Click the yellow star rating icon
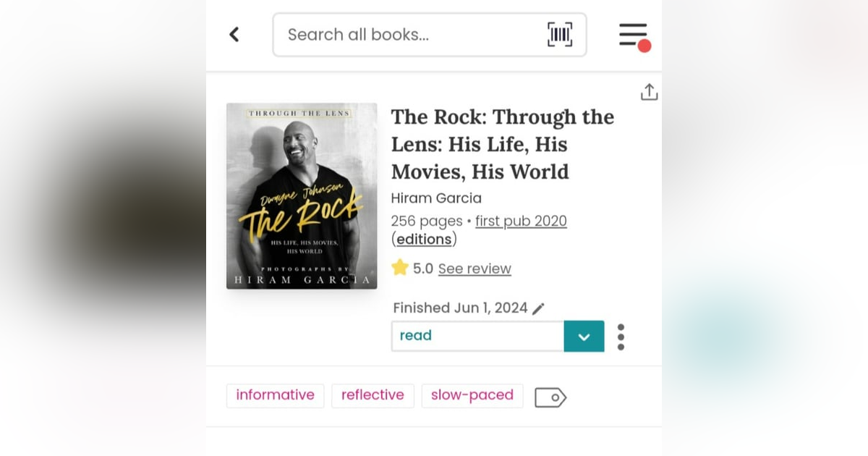Screen dimensions: 868x456 pyautogui.click(x=400, y=267)
